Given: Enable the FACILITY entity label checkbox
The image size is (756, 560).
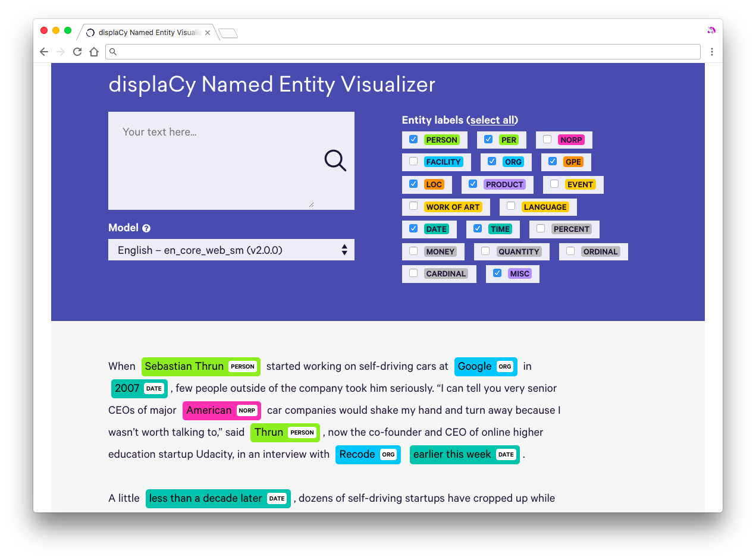Looking at the screenshot, I should pyautogui.click(x=413, y=161).
